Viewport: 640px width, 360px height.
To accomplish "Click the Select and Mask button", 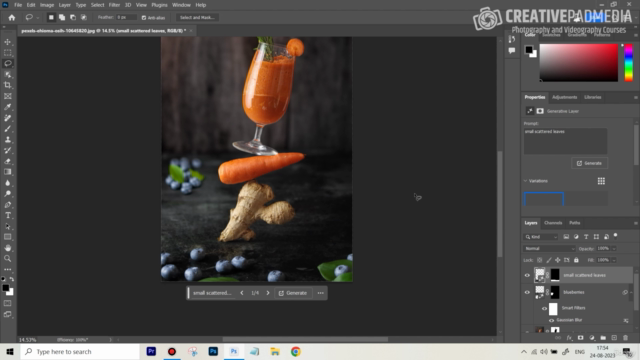I will [x=197, y=18].
